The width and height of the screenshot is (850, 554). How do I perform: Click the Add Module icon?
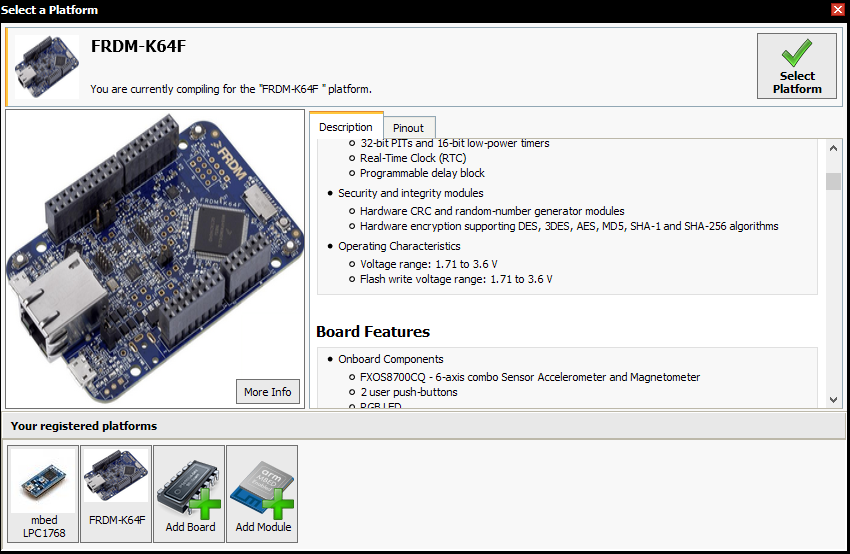pos(262,494)
